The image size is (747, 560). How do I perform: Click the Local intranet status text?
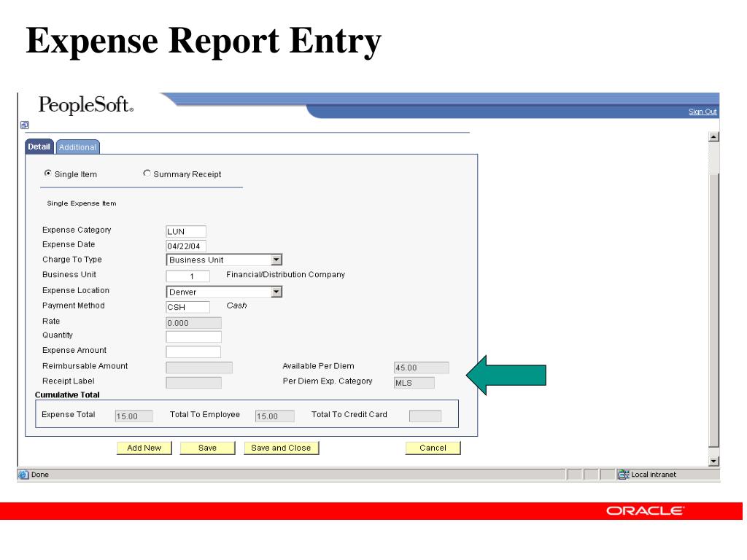[x=654, y=474]
